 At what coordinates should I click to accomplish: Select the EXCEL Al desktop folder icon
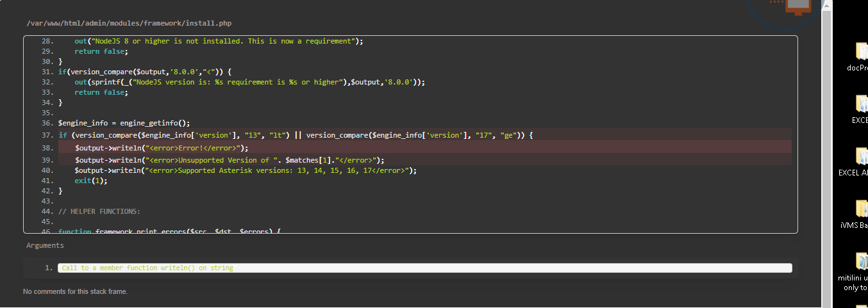click(861, 157)
